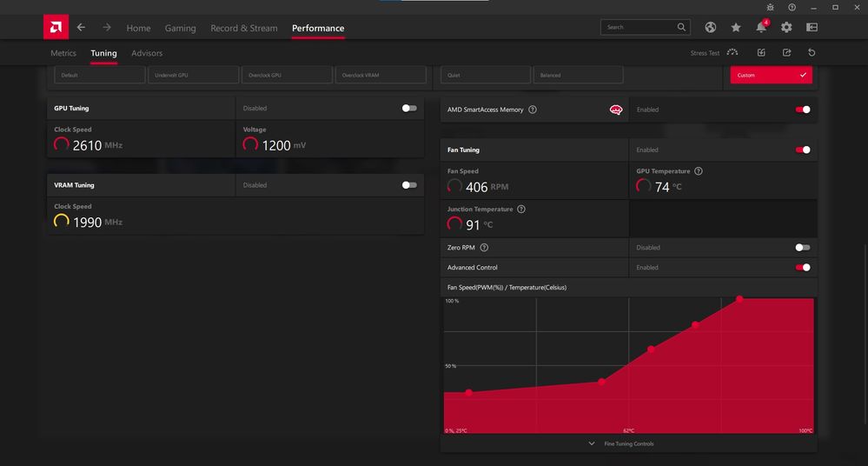868x466 pixels.
Task: Toggle Fan Tuning switch
Action: (803, 150)
